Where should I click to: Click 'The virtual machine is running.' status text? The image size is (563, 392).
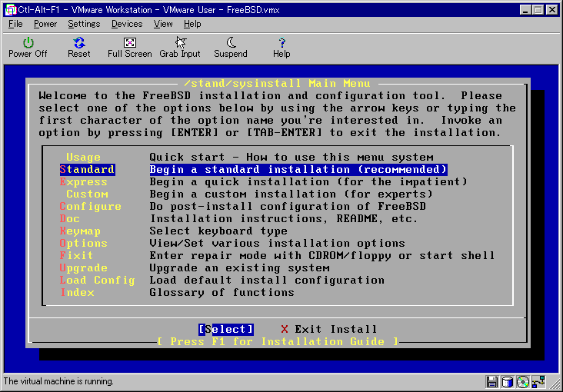pos(58,381)
